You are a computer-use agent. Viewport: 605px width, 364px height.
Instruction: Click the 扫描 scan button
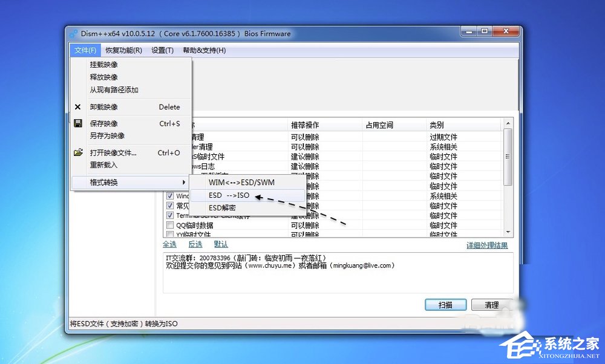(445, 305)
